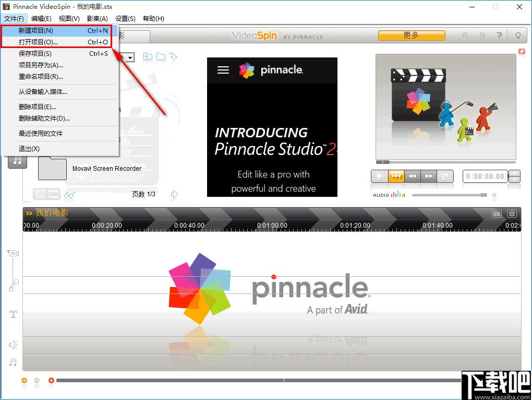Select the music track note icon
This screenshot has width=532, height=400.
point(13,362)
